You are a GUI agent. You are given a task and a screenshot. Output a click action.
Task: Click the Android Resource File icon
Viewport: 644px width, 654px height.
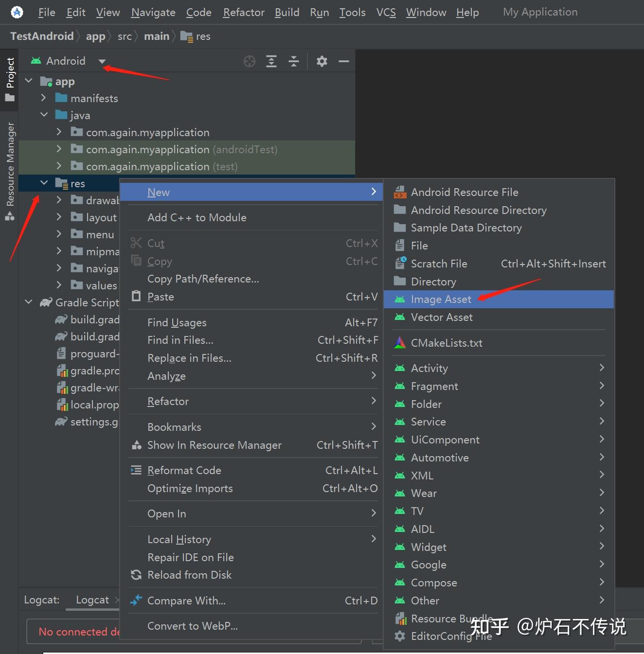pyautogui.click(x=400, y=192)
